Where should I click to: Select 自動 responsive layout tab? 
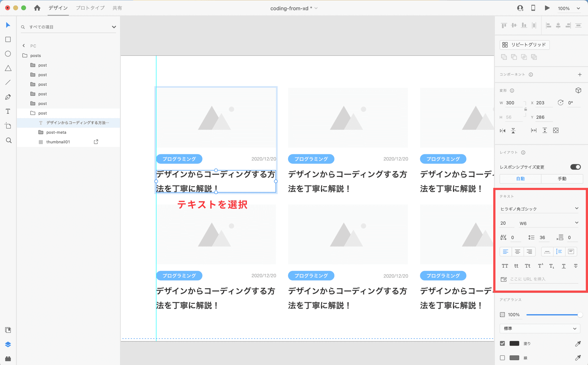pyautogui.click(x=521, y=179)
